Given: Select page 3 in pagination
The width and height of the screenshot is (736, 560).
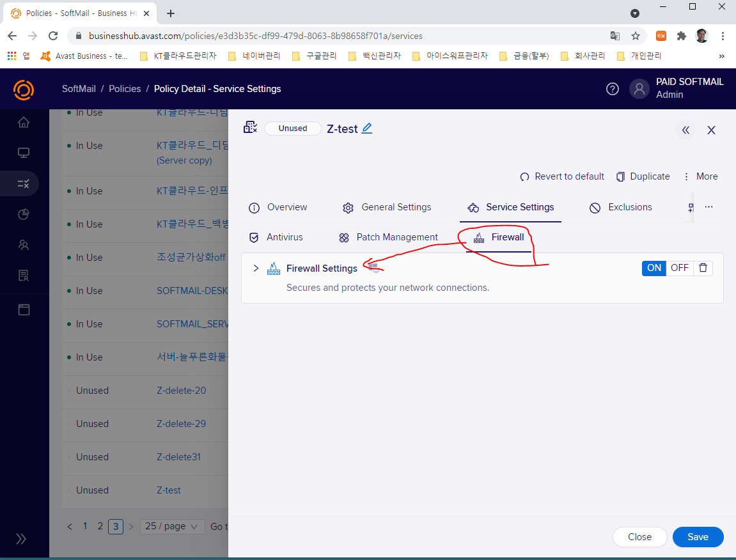Looking at the screenshot, I should (x=116, y=527).
